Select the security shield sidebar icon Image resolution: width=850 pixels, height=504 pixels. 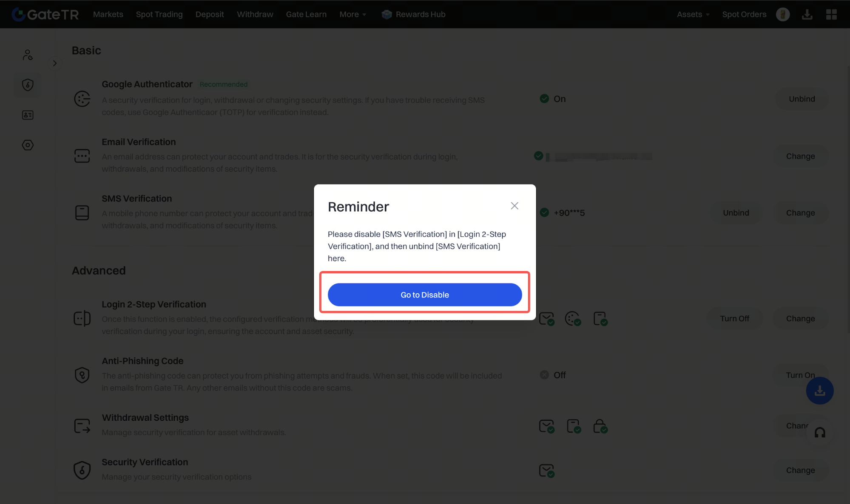pyautogui.click(x=28, y=85)
